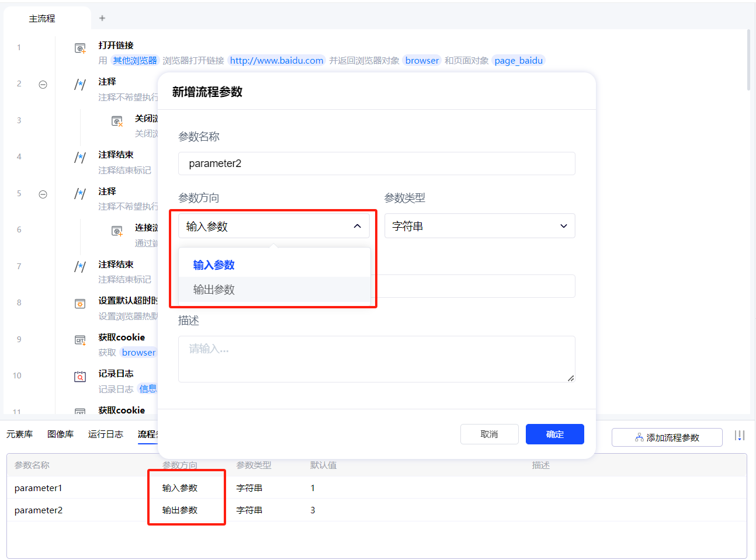Cancel the dialog with 取消 button
This screenshot has width=756, height=560.
(489, 434)
